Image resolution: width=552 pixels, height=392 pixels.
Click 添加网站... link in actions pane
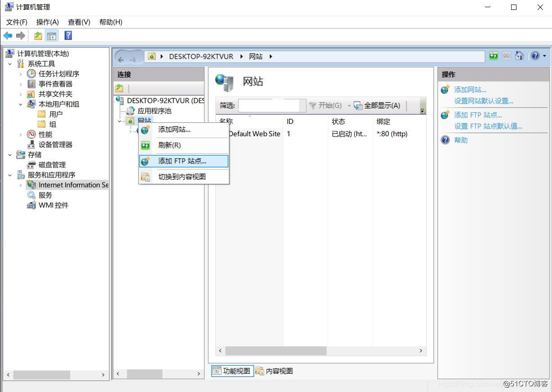(470, 90)
